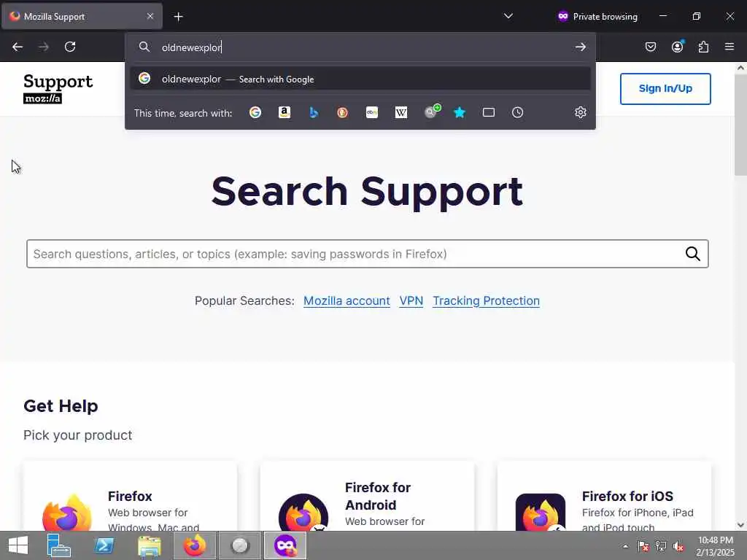Click the page vertical scrollbar thumb

pos(741,125)
